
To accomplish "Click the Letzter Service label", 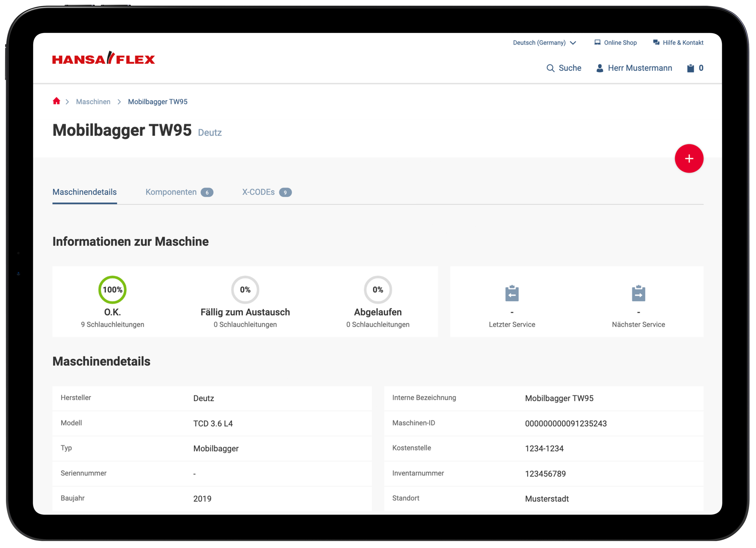I will click(512, 325).
